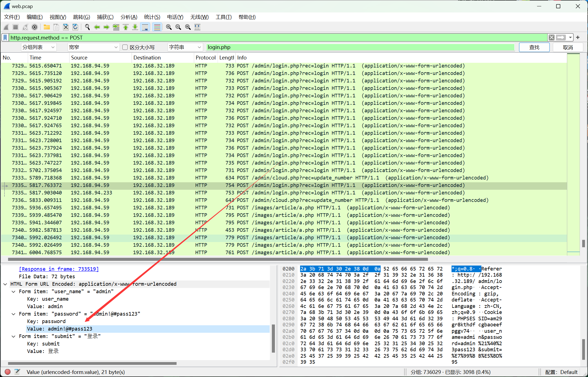Image resolution: width=588 pixels, height=377 pixels.
Task: Click the capture options gear icon
Action: tap(35, 27)
